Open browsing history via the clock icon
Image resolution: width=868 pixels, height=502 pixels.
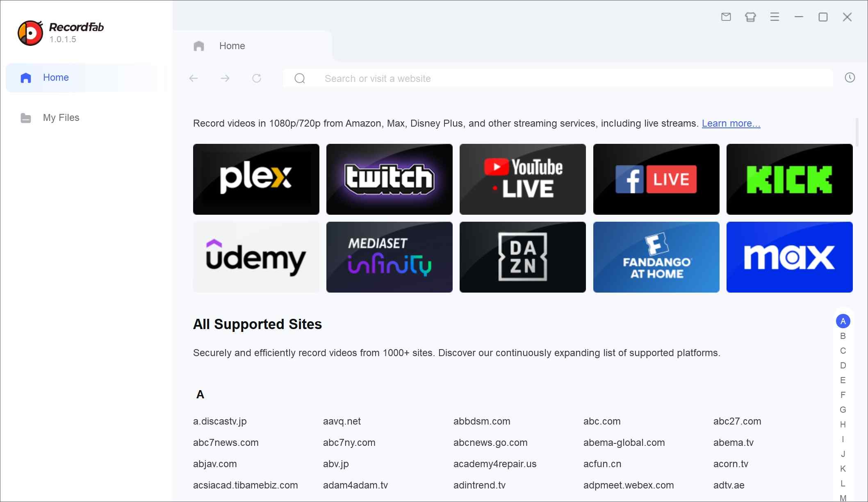pos(850,77)
